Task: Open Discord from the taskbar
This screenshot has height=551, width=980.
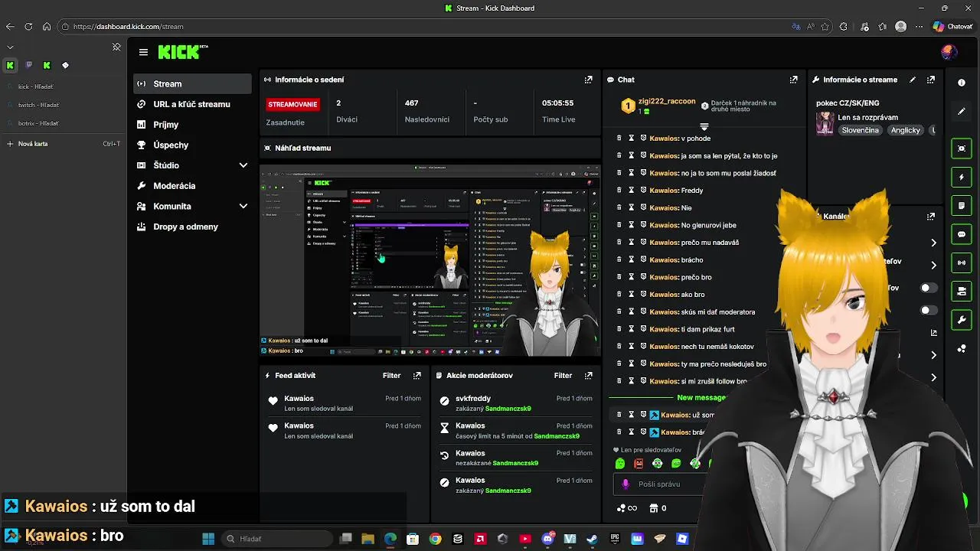Action: tap(547, 539)
